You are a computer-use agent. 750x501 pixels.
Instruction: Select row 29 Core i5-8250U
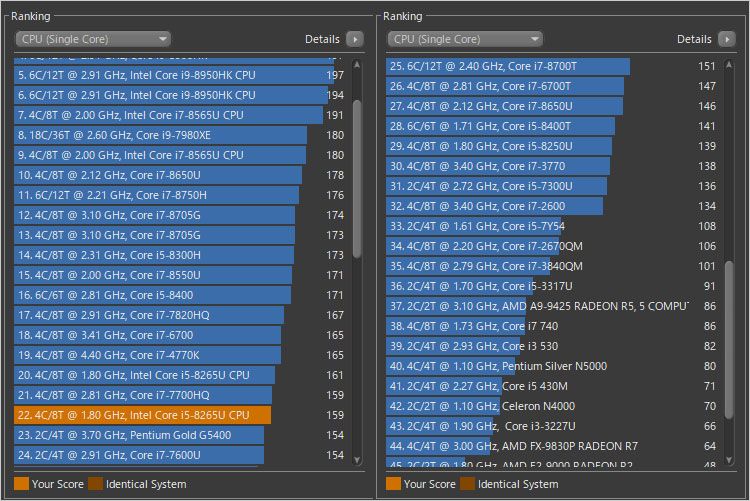551,146
